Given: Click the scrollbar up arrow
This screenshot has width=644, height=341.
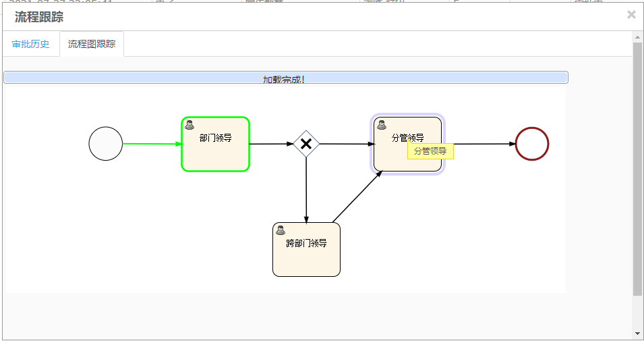Looking at the screenshot, I should tap(637, 37).
